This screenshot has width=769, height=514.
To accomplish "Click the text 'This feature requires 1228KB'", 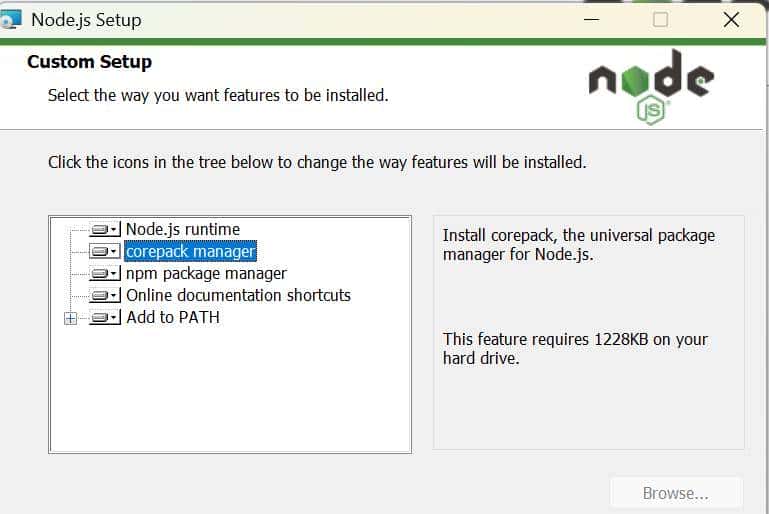I will (x=545, y=339).
